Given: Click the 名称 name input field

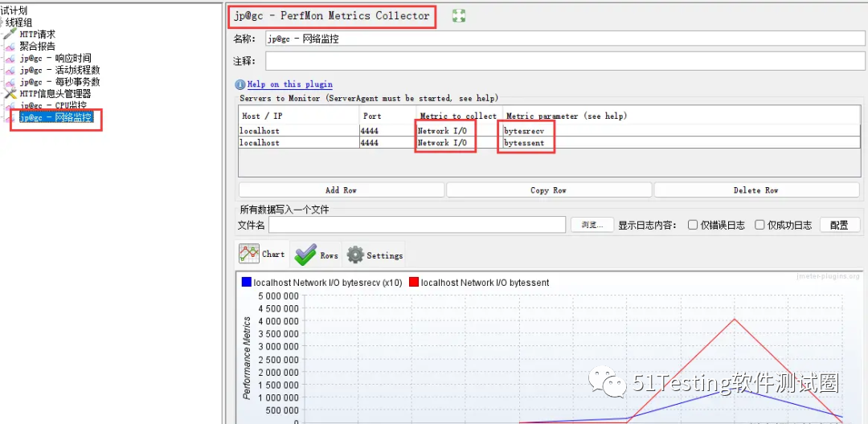Looking at the screenshot, I should [x=564, y=39].
